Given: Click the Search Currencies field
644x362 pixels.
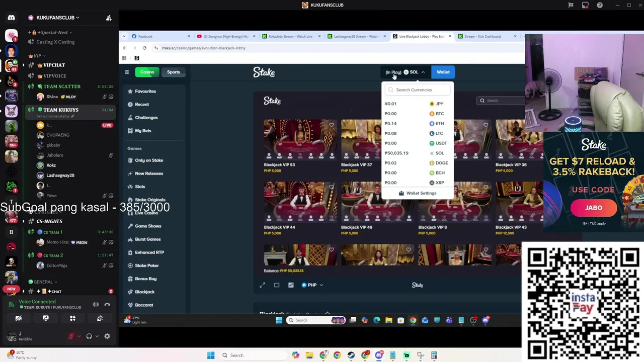Looking at the screenshot, I should [x=418, y=90].
